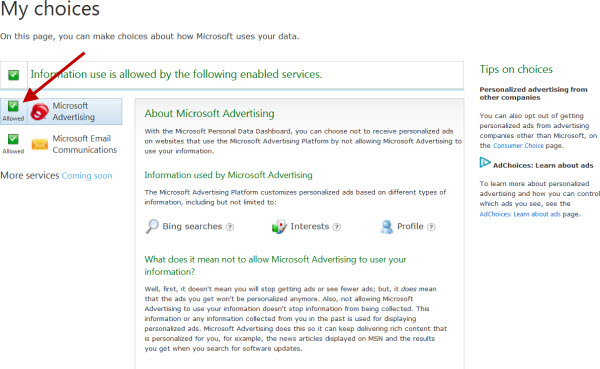Click the Profile person icon
The width and height of the screenshot is (600, 369).
[x=386, y=227]
